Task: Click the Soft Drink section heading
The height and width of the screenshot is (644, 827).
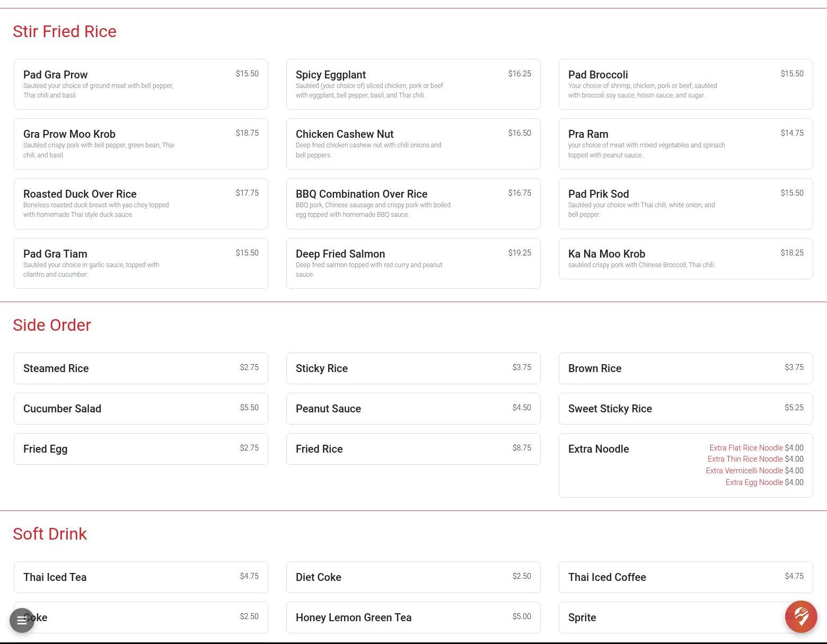Action: pyautogui.click(x=50, y=534)
